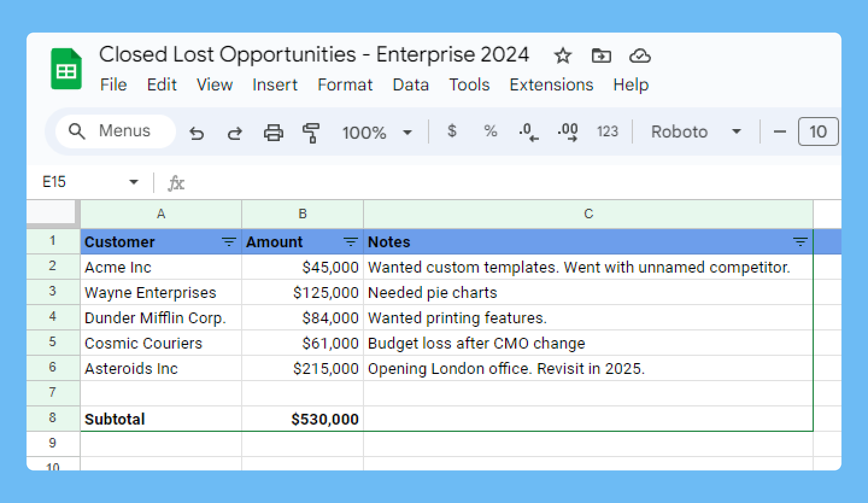The height and width of the screenshot is (503, 868).
Task: Open the View menu
Action: point(215,85)
